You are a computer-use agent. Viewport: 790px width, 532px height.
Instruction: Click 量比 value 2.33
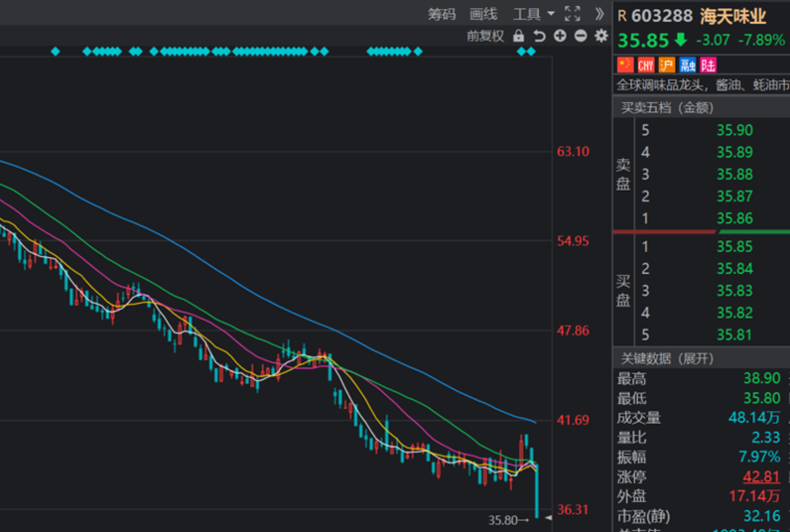(766, 438)
